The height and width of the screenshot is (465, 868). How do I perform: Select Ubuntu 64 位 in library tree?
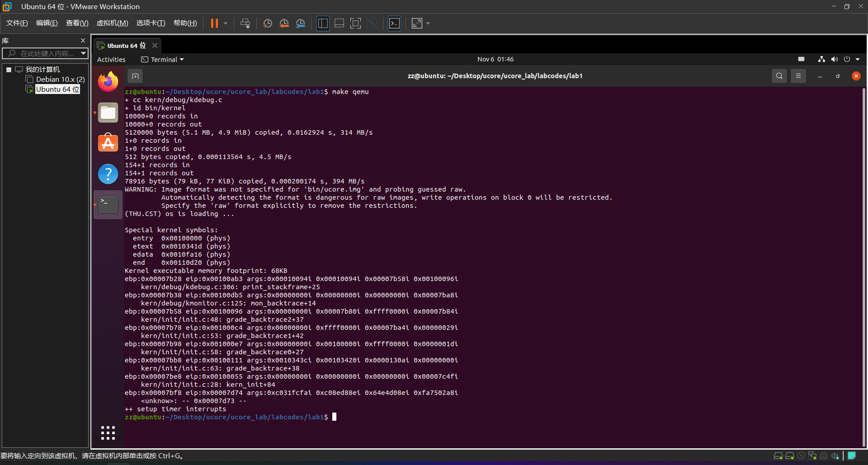point(57,89)
